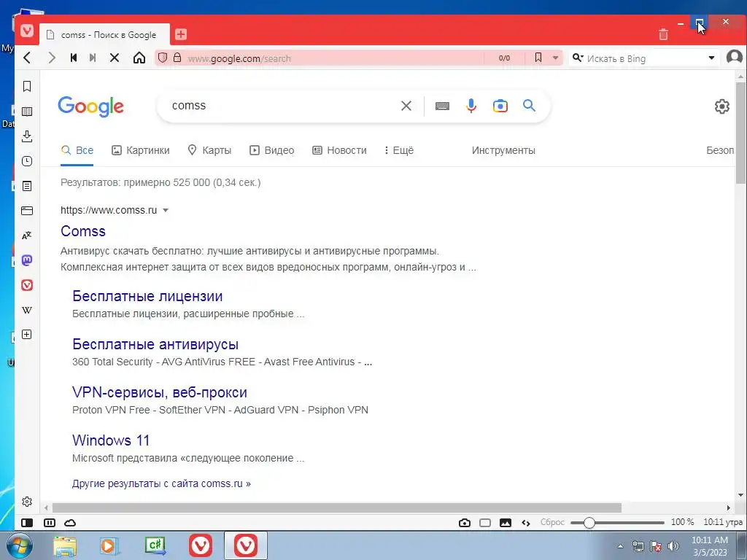
Task: Open the VPN-сервисы, веб-прокси link
Action: [160, 392]
